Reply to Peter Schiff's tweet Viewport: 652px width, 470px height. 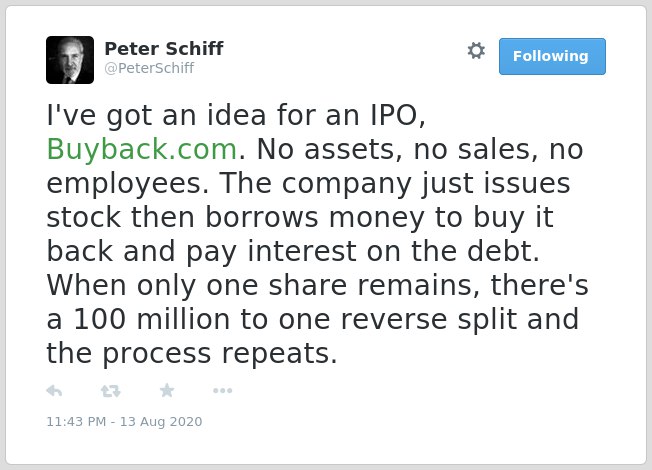tap(54, 391)
